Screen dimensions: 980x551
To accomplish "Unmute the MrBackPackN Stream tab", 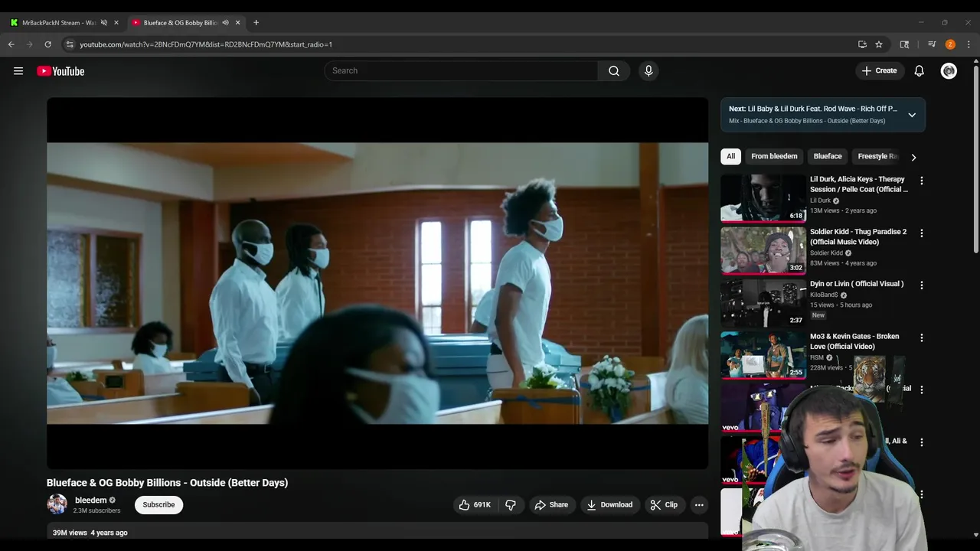I will 104,23.
